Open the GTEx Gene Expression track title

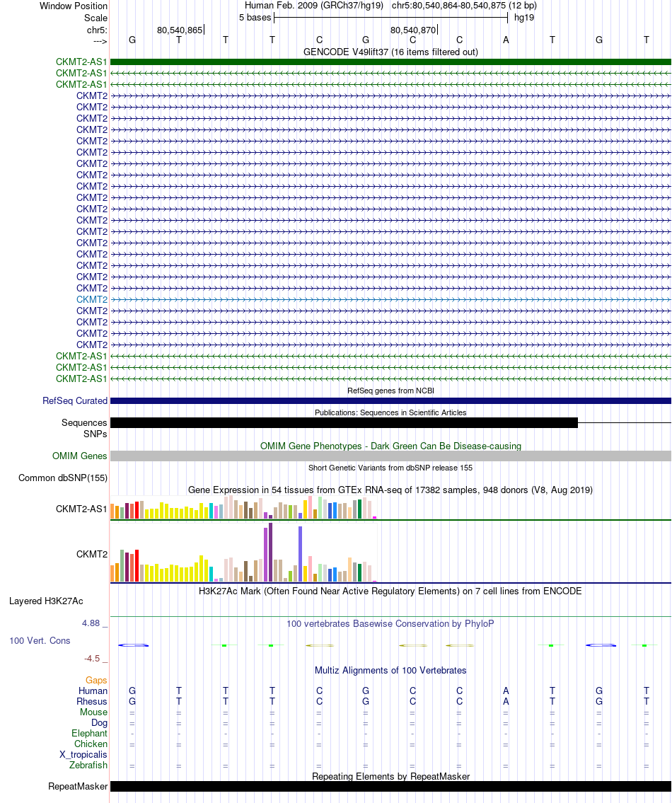click(x=390, y=490)
